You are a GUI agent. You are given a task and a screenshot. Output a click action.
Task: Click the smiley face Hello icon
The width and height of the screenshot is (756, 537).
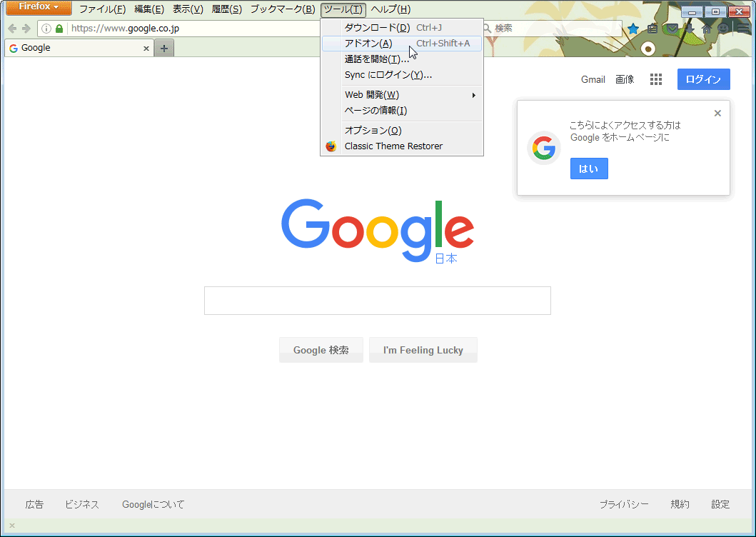click(x=723, y=29)
